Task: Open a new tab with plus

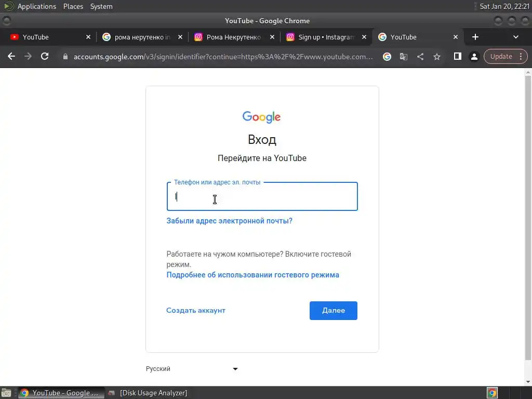Action: tap(475, 37)
